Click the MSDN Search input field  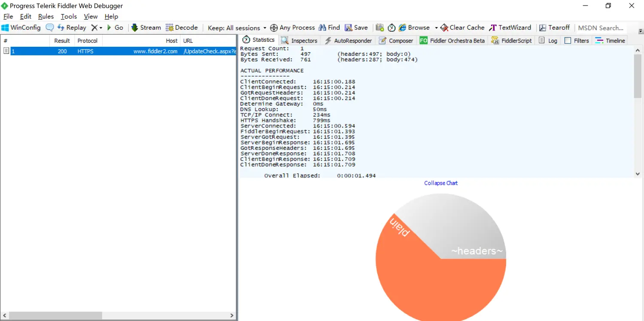(x=601, y=28)
